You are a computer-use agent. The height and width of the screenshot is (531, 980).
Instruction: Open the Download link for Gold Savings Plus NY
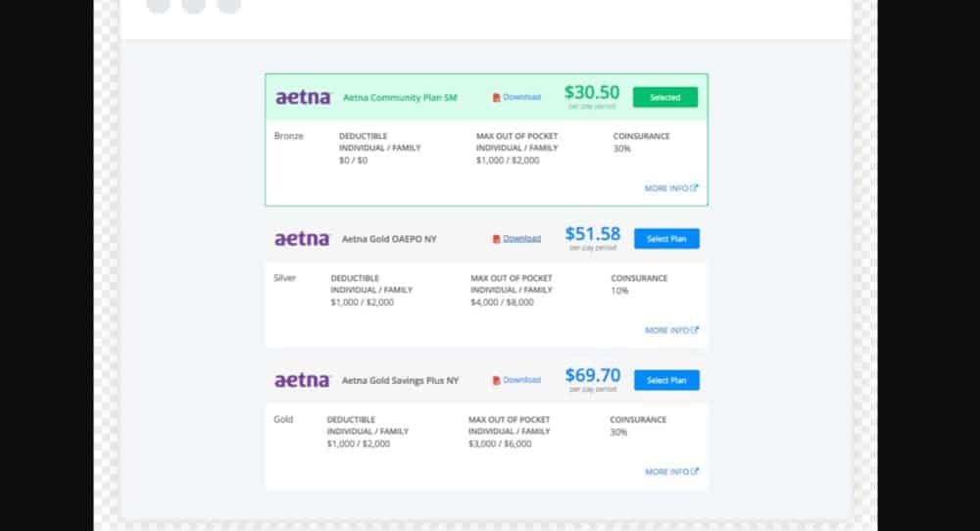click(521, 380)
